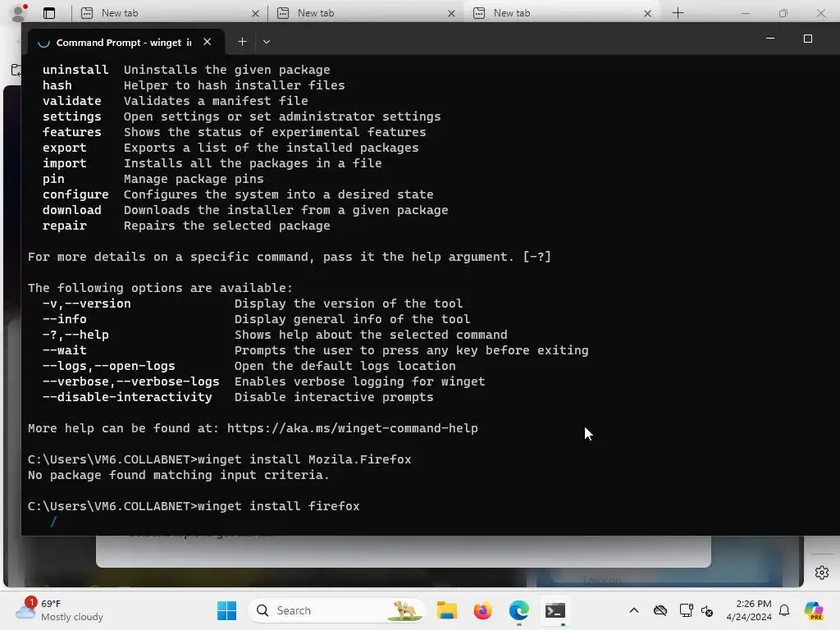This screenshot has height=630, width=840.
Task: Click the 'features' command name
Action: (x=72, y=132)
